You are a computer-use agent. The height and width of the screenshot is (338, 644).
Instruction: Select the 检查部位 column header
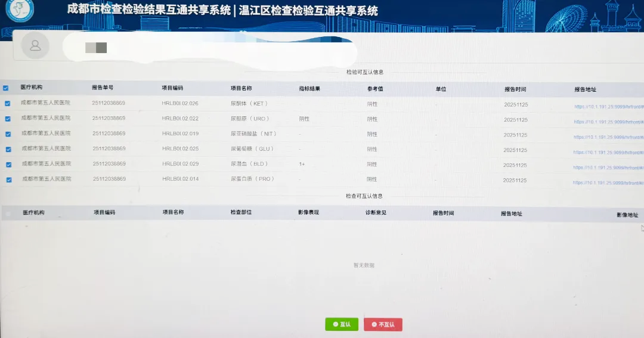[241, 212]
